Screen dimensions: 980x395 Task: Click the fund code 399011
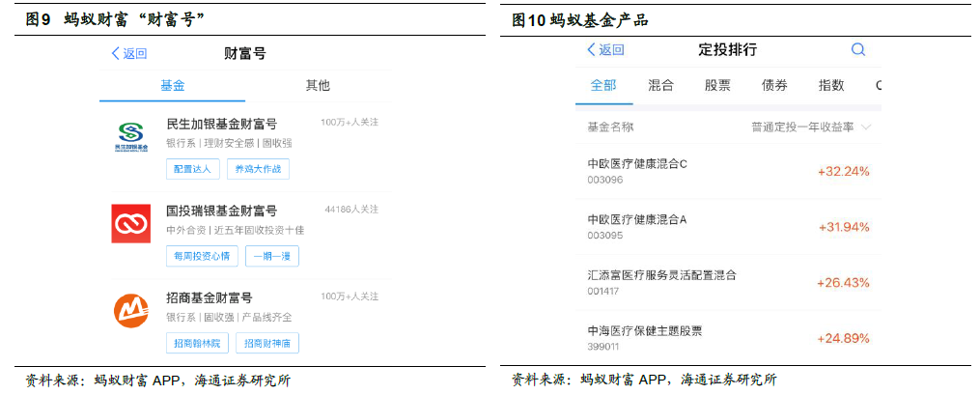pyautogui.click(x=603, y=346)
